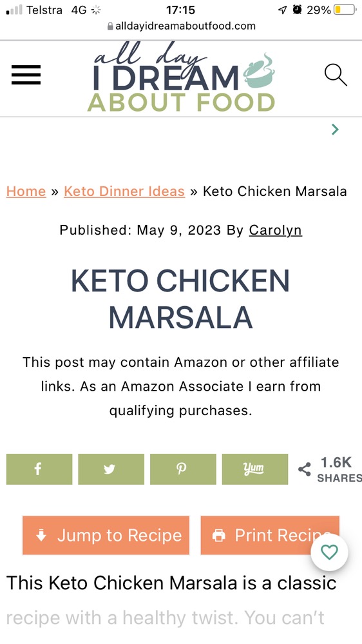Pin the recipe to Pinterest
362x644 pixels.
(183, 469)
